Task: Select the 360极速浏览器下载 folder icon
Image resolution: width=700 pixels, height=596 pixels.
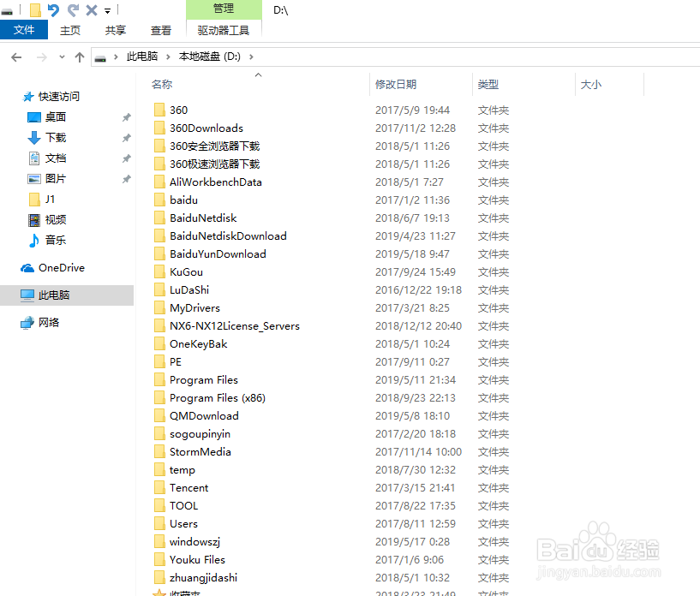Action: coord(159,164)
